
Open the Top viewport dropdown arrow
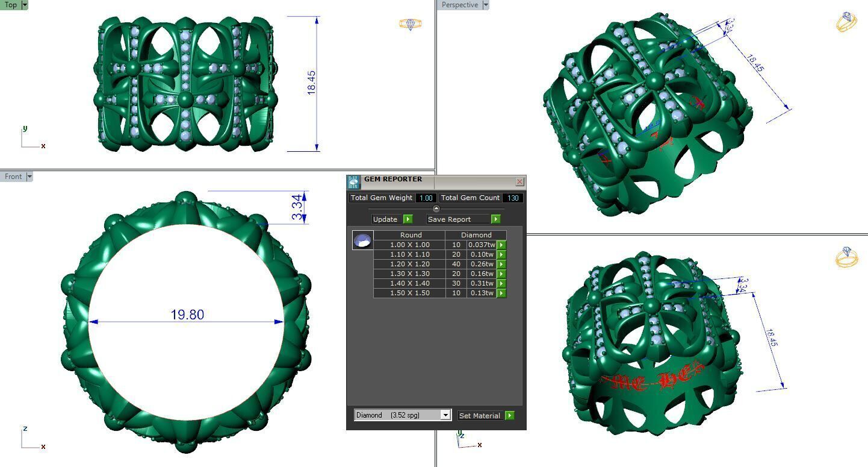click(24, 5)
